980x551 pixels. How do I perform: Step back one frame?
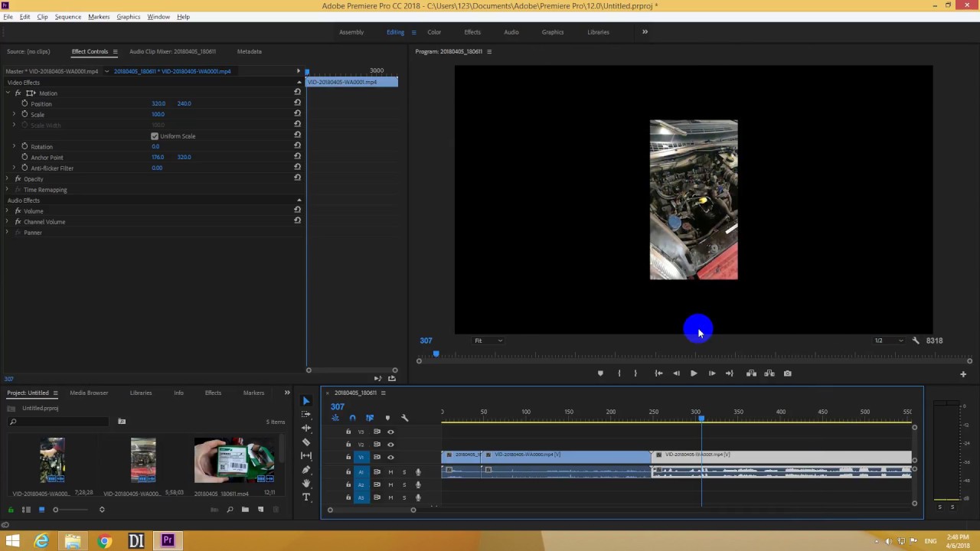(x=676, y=373)
